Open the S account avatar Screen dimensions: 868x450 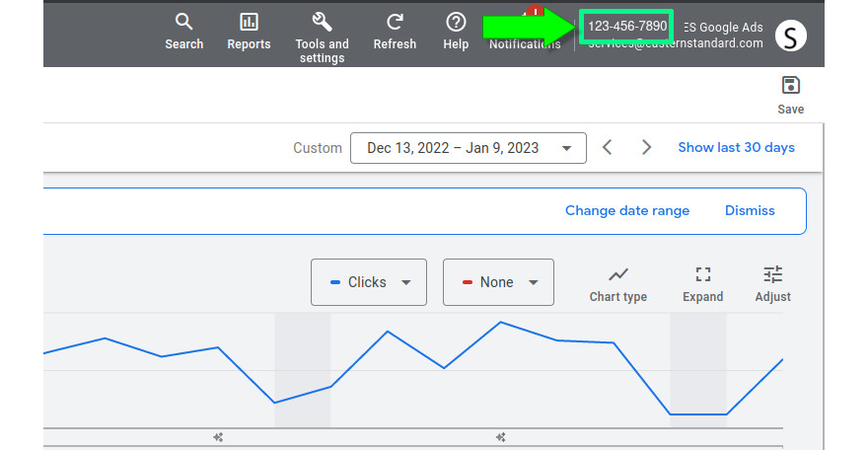coord(790,36)
